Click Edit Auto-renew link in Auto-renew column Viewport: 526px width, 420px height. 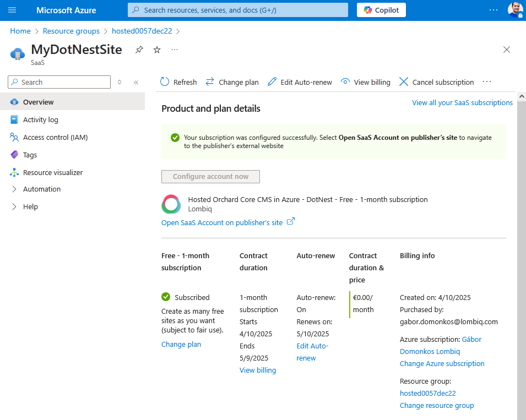(x=312, y=352)
